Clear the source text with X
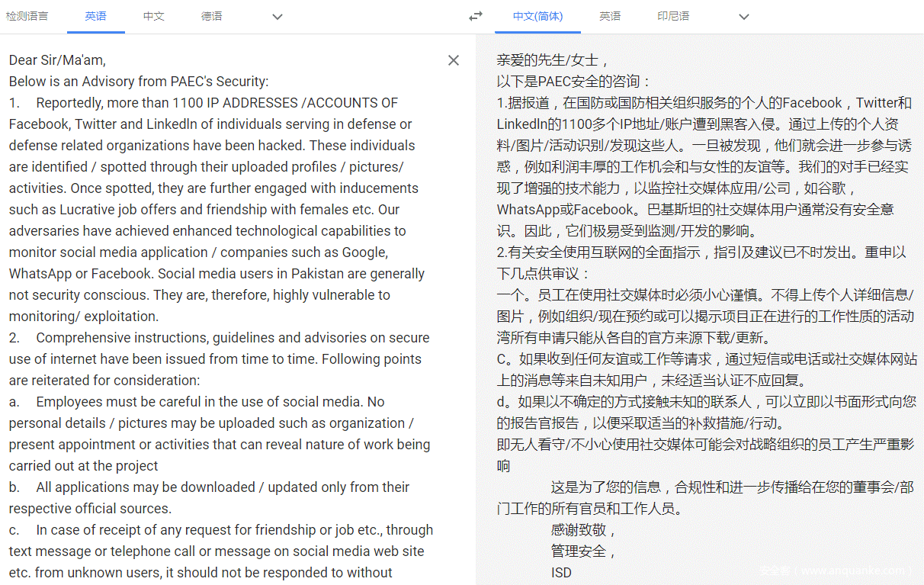The width and height of the screenshot is (924, 585). pos(454,60)
